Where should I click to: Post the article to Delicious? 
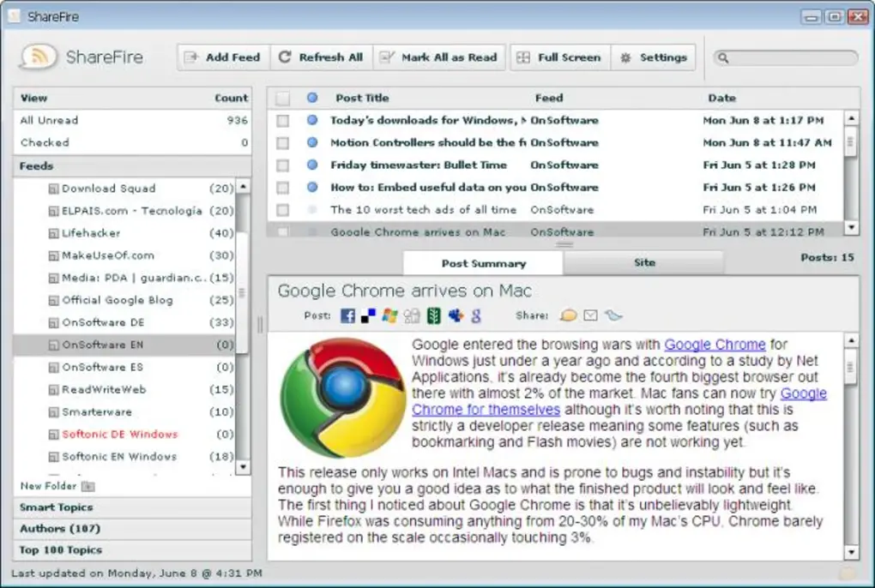[x=368, y=316]
